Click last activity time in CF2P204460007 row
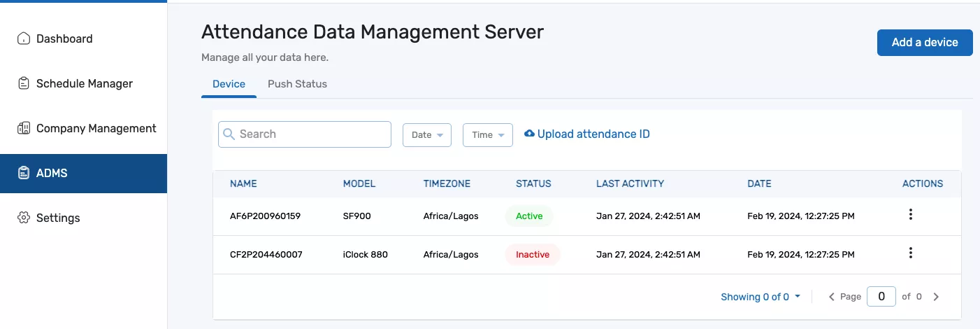 coord(648,255)
